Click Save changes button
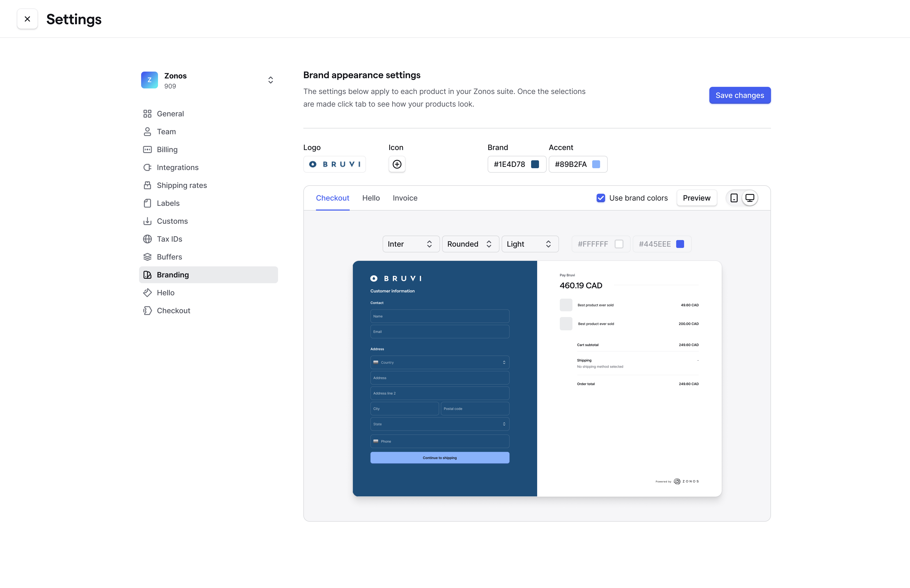This screenshot has width=910, height=588. pos(740,95)
